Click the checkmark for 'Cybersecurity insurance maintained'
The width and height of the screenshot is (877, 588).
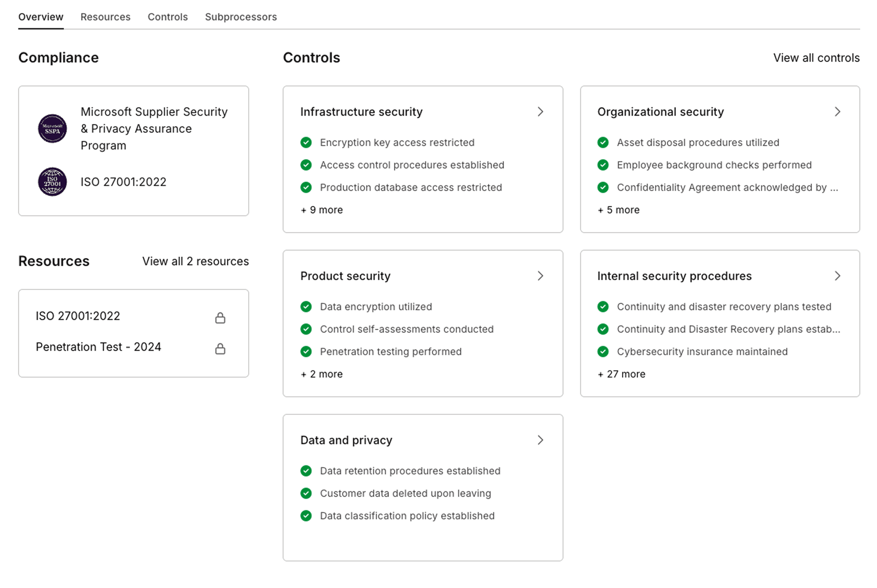[x=603, y=352]
